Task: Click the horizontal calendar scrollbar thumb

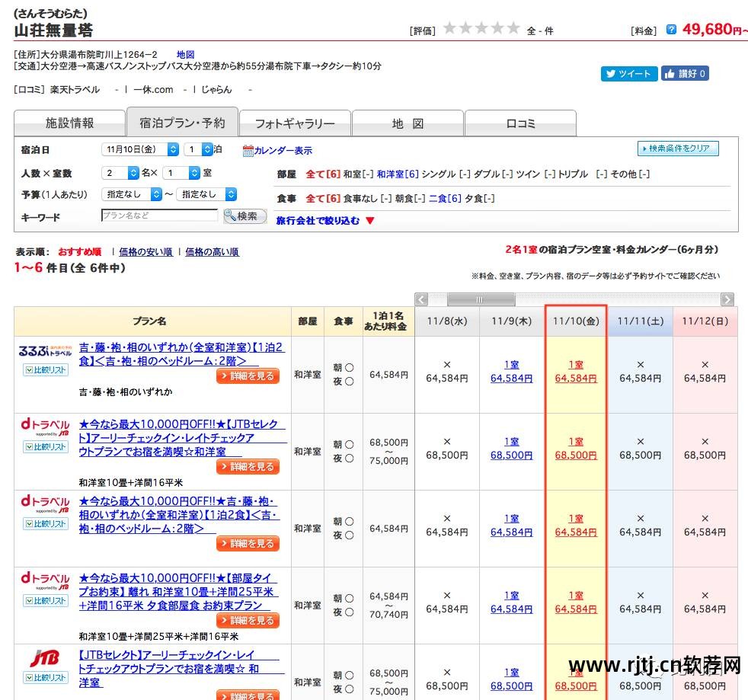Action: [x=481, y=299]
